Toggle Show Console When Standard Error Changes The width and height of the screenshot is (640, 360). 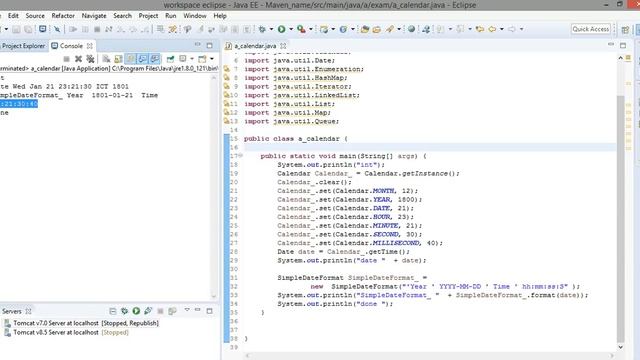point(154,59)
